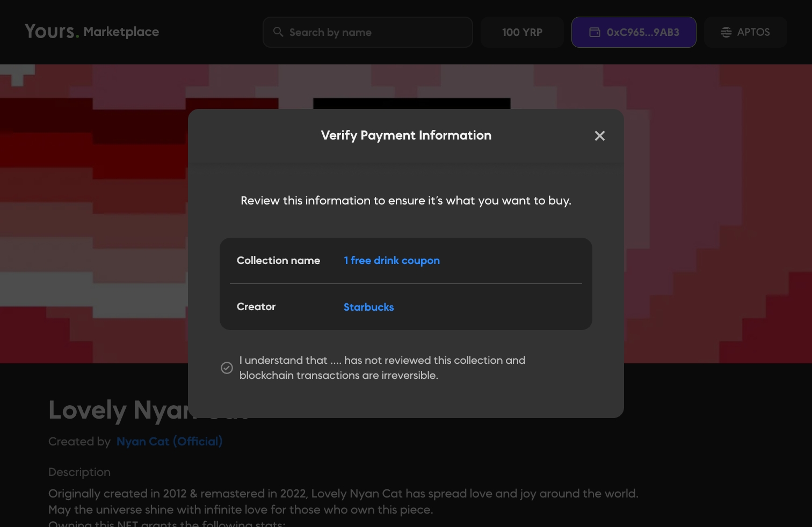Open the Starbucks creator link
Image resolution: width=812 pixels, height=527 pixels.
pyautogui.click(x=368, y=307)
